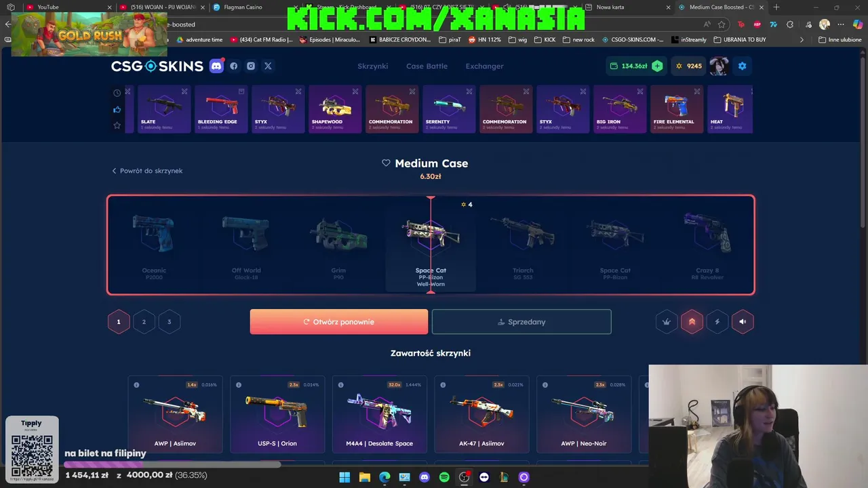This screenshot has height=488, width=868.
Task: Select the USP-S | Orion item card
Action: (277, 414)
